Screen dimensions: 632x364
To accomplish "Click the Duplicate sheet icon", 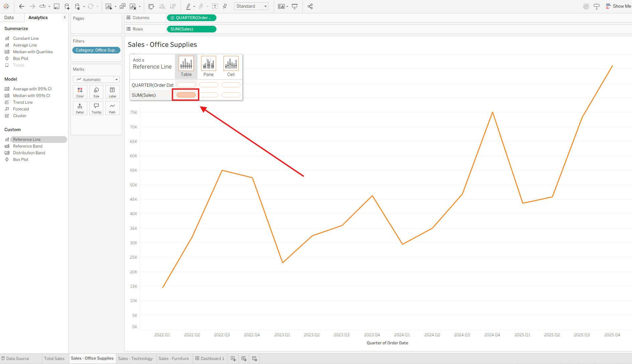I will [x=123, y=6].
